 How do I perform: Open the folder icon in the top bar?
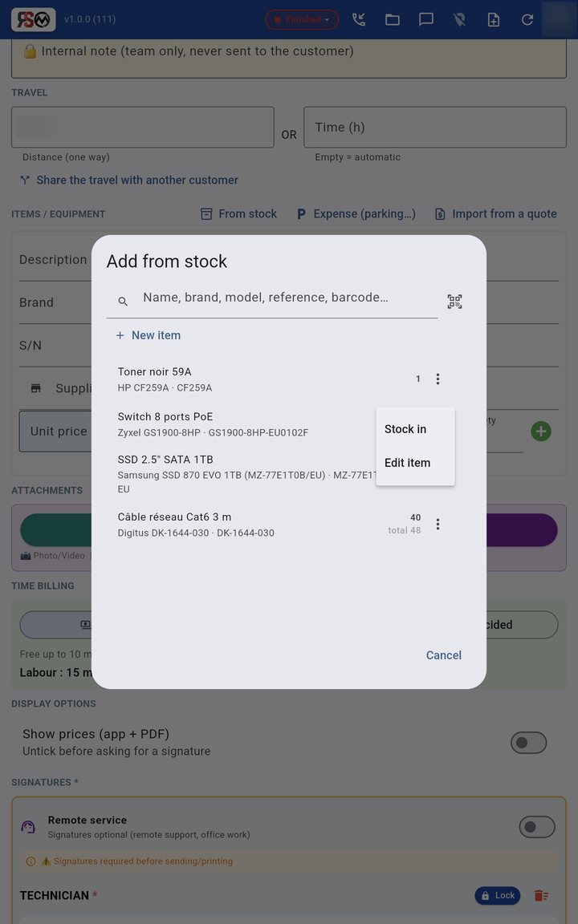pyautogui.click(x=393, y=19)
